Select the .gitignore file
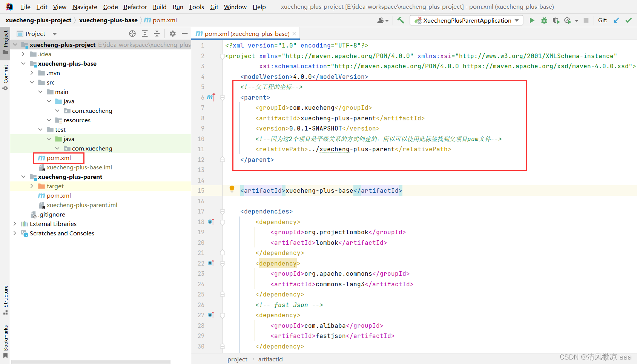This screenshot has height=364, width=637. pyautogui.click(x=52, y=214)
